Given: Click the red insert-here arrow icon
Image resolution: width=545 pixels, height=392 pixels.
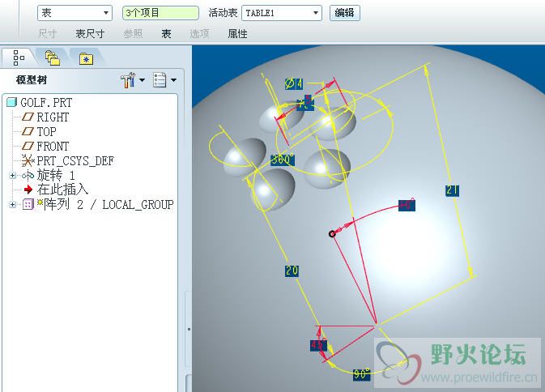Looking at the screenshot, I should pyautogui.click(x=28, y=190).
